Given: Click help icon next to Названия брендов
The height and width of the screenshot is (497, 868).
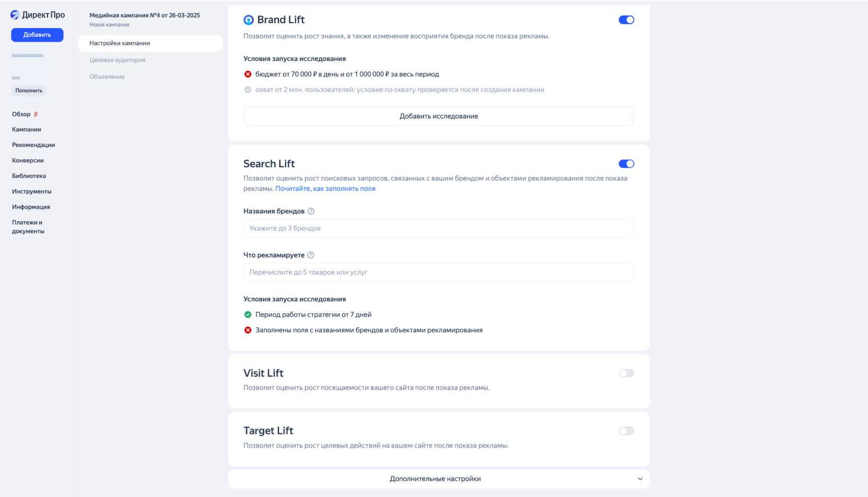Looking at the screenshot, I should coord(311,211).
